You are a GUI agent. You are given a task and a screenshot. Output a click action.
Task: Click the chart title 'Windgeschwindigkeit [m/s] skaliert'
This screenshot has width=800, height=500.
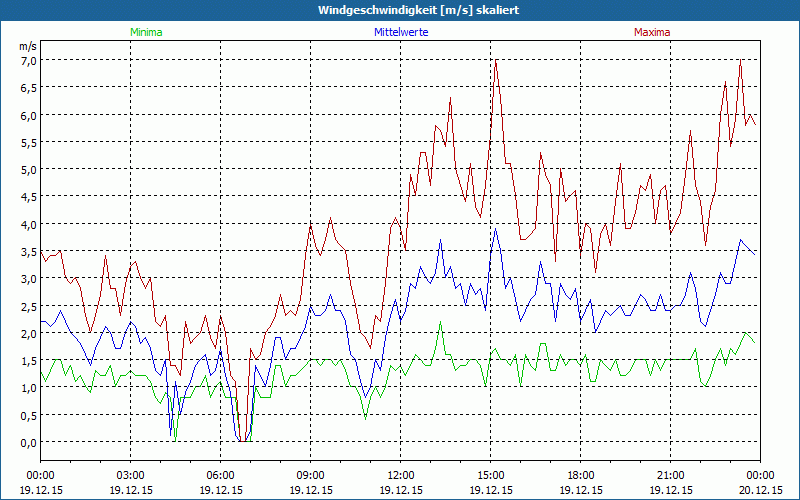(418, 10)
